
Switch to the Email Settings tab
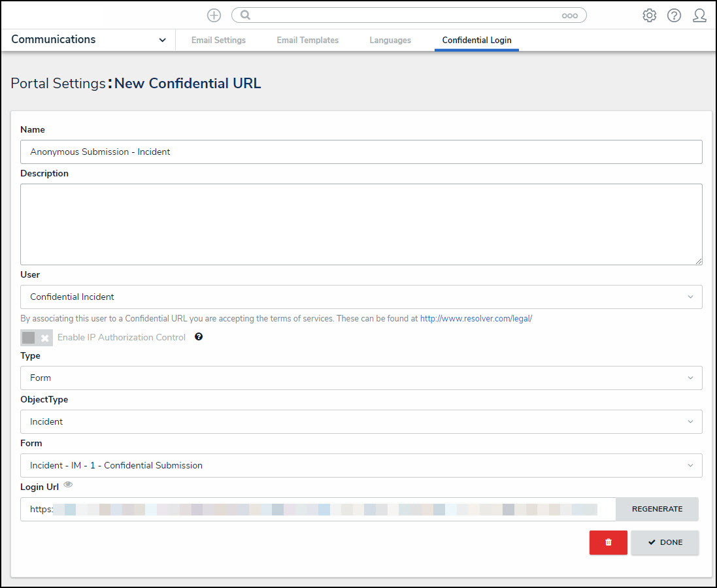(x=218, y=41)
